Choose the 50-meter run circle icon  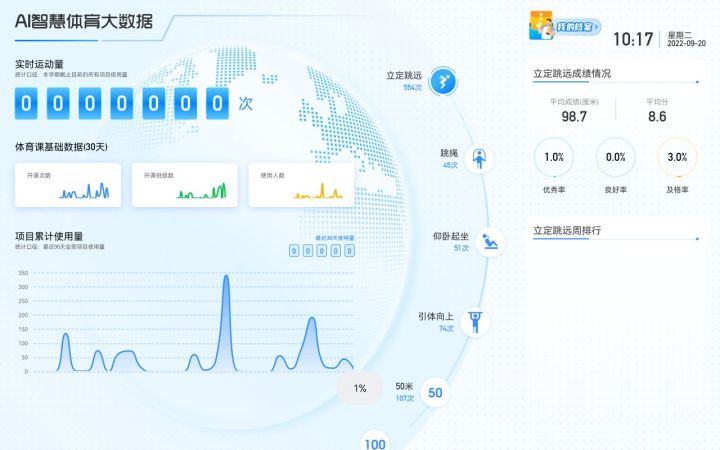coord(435,392)
